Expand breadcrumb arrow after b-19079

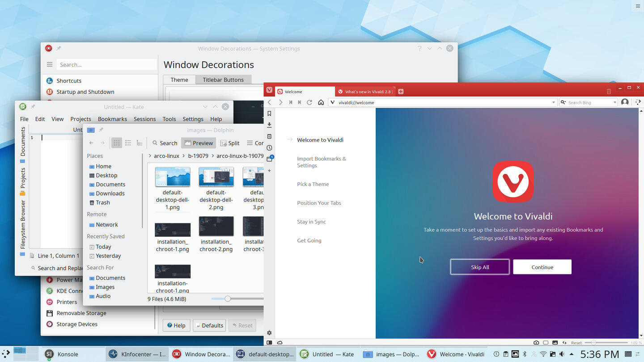click(212, 156)
